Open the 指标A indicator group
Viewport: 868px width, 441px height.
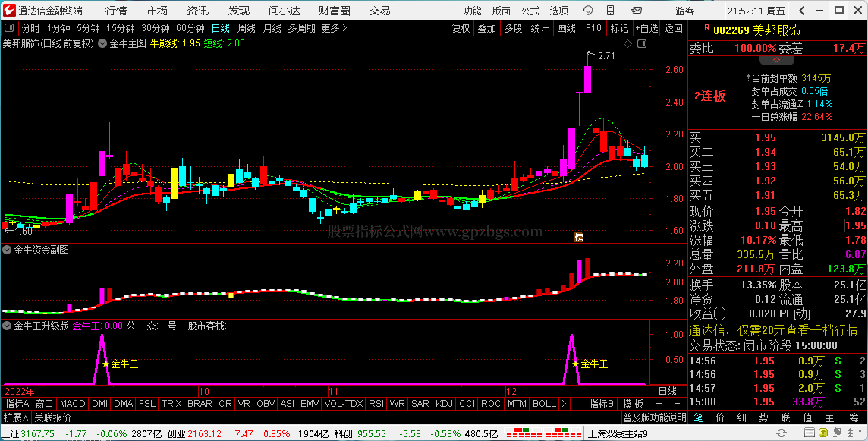(17, 404)
